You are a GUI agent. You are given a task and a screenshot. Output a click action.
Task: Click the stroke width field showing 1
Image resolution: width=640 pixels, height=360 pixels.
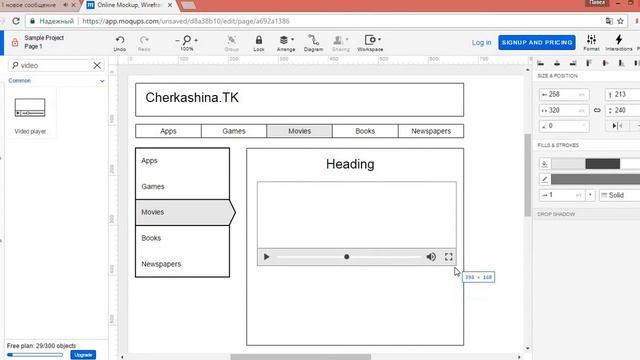562,195
